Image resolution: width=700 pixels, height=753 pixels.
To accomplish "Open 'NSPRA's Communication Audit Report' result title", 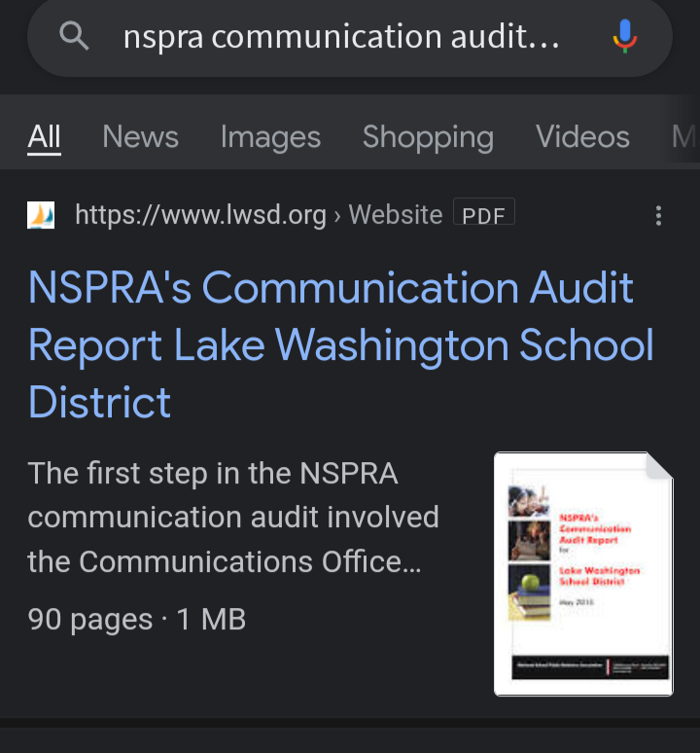I will tap(340, 344).
